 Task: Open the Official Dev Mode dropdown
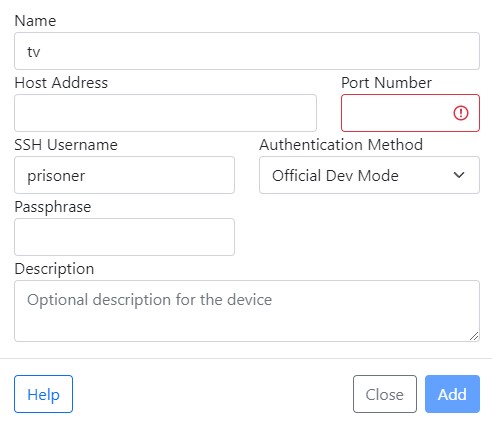coord(369,175)
